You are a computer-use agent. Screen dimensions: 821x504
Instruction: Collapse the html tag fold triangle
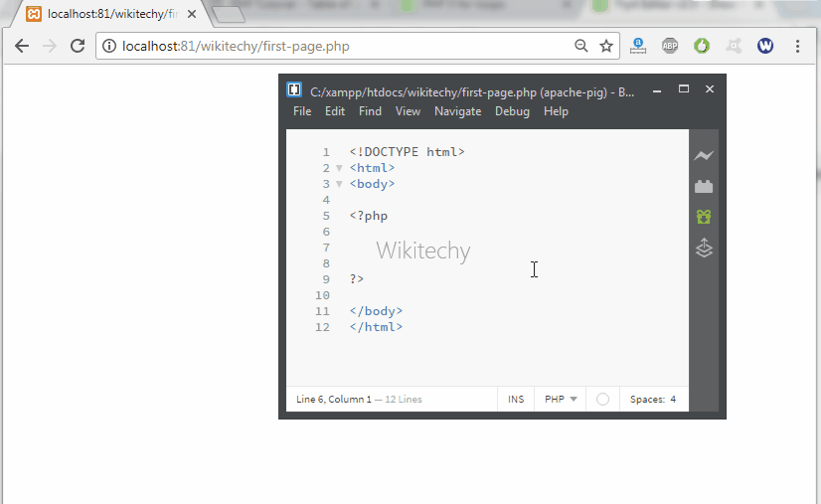(x=339, y=168)
